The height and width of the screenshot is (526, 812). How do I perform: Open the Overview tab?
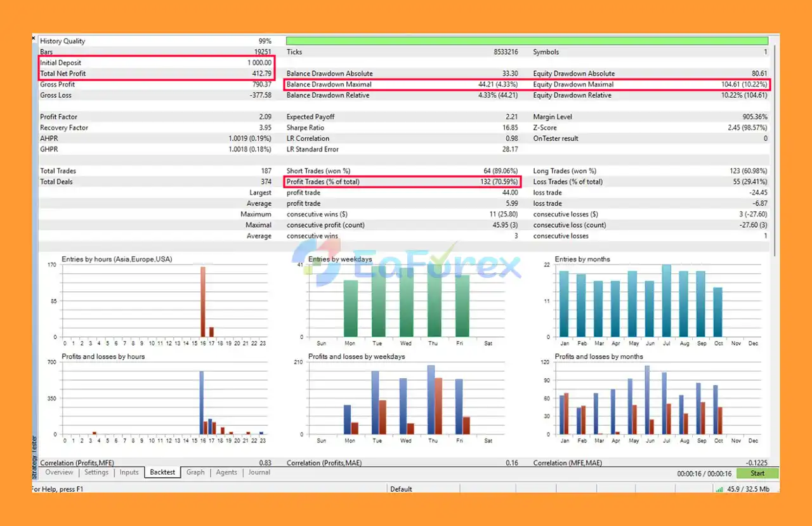coord(59,472)
